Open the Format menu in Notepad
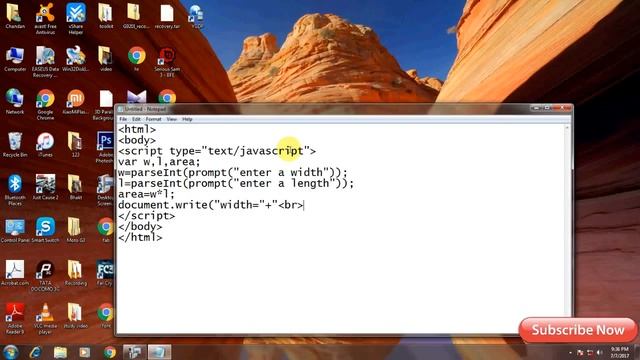640x360 pixels. pyautogui.click(x=153, y=119)
